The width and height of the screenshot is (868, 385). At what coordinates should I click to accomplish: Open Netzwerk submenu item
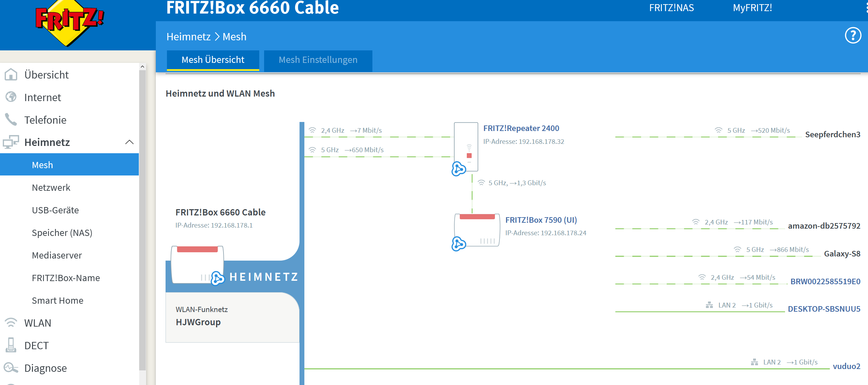(51, 188)
